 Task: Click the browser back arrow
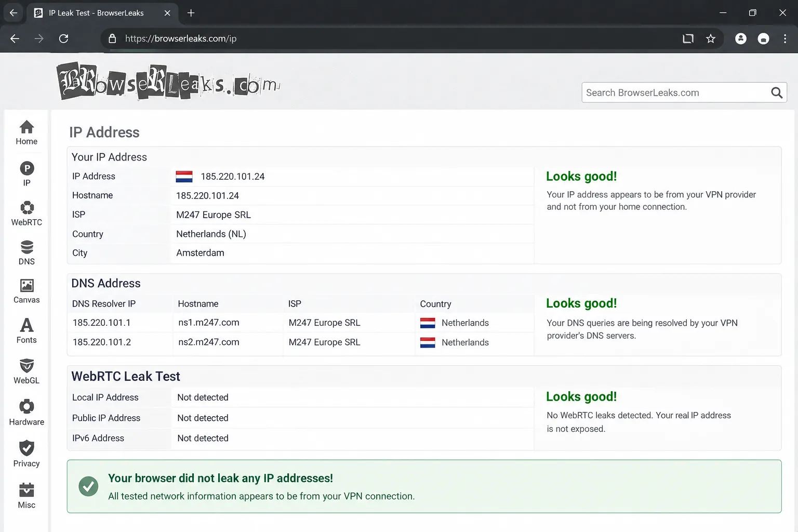coord(15,38)
